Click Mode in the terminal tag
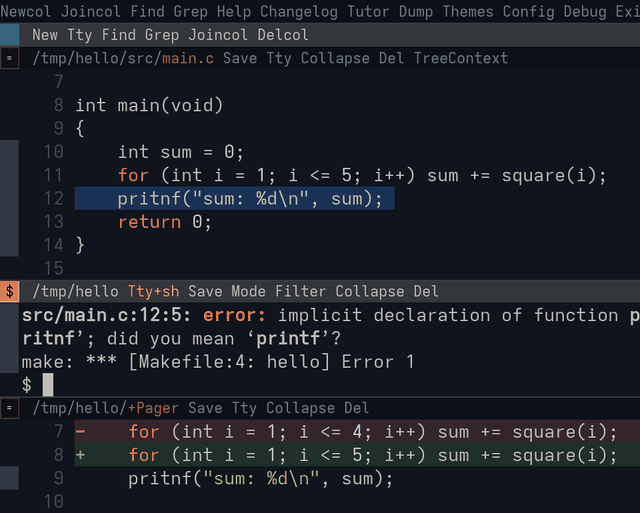640x513 pixels. (x=248, y=291)
